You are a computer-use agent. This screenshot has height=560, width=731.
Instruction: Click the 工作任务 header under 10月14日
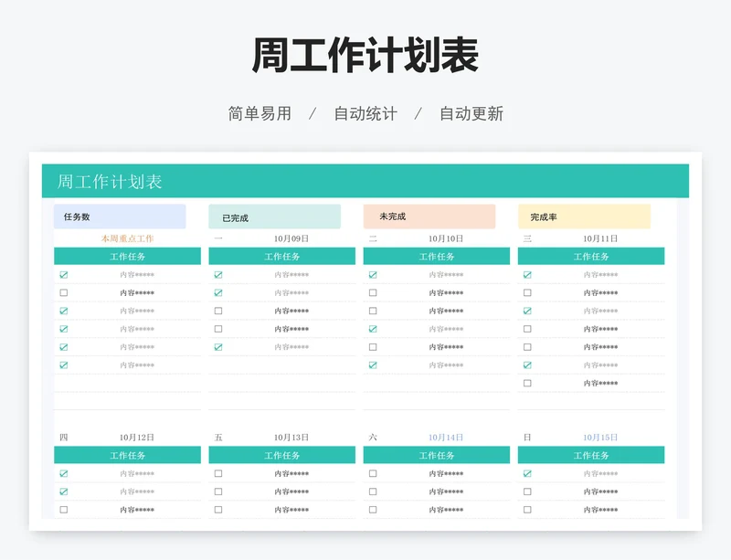pos(437,455)
